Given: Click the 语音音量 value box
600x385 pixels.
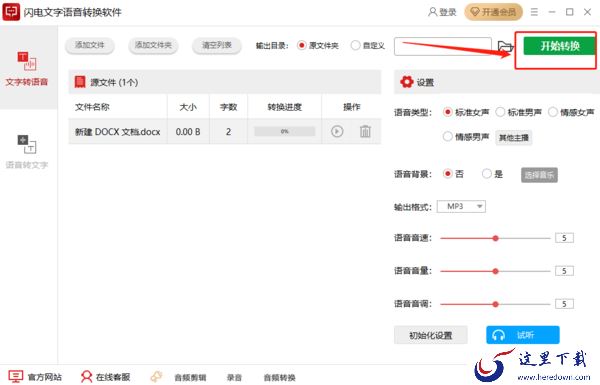Looking at the screenshot, I should 564,271.
